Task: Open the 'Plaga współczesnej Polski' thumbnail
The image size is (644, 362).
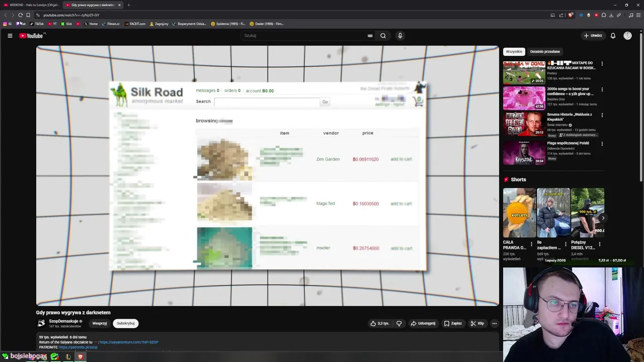Action: [x=524, y=152]
